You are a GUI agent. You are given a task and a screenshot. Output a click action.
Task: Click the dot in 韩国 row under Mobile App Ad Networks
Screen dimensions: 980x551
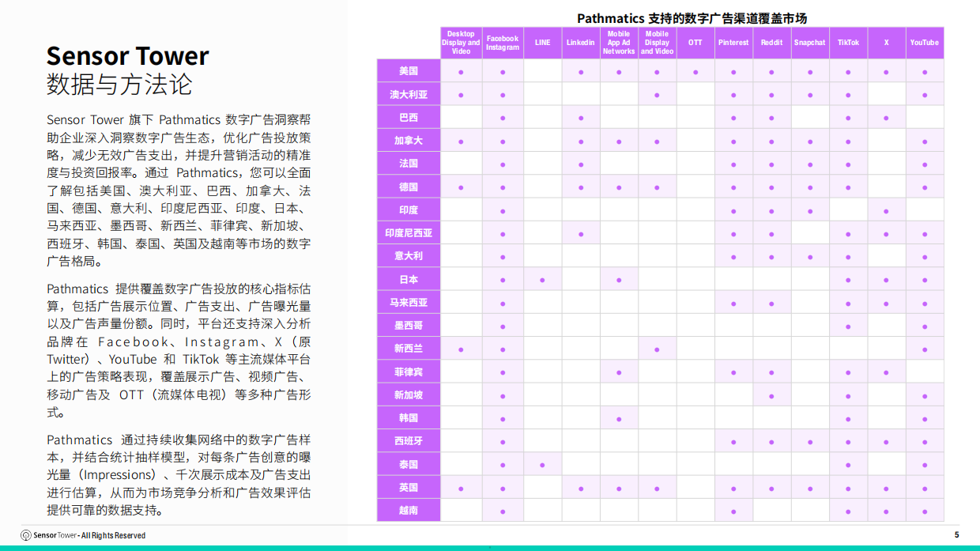[619, 419]
